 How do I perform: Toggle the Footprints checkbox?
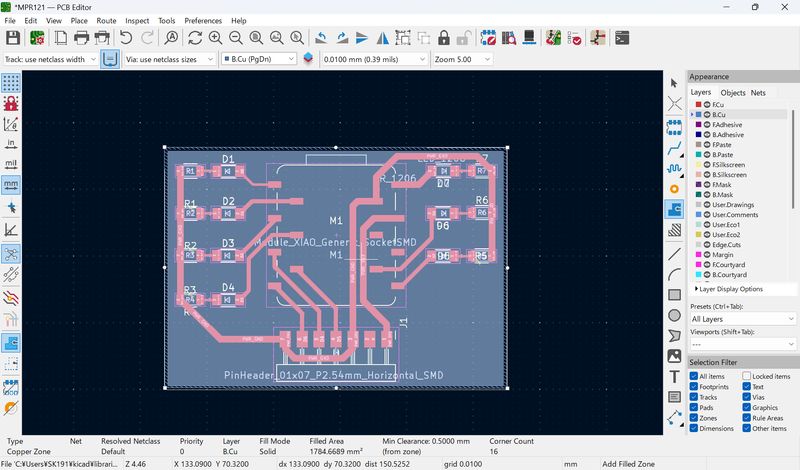[694, 387]
